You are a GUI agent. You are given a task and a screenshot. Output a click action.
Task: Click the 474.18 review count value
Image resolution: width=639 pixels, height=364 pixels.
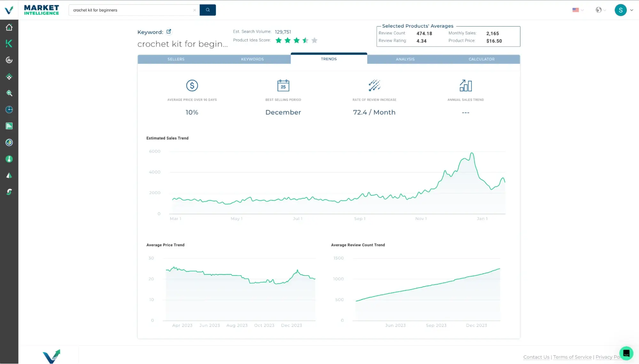424,33
